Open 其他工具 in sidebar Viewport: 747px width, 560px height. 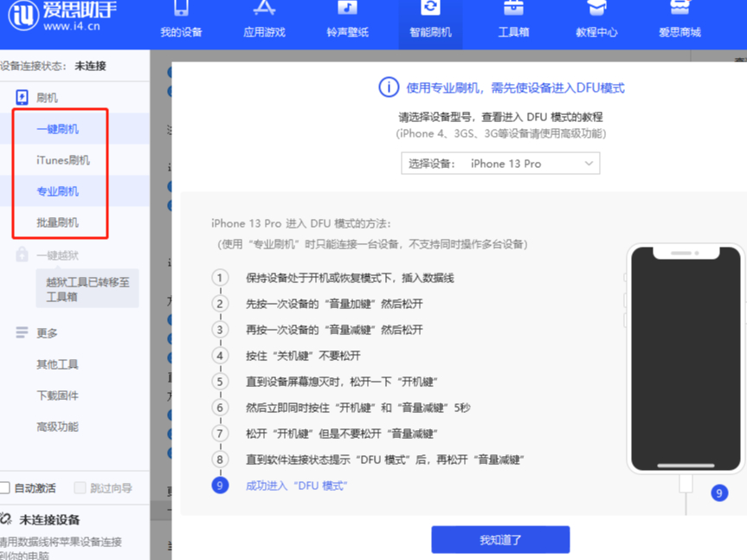(58, 364)
